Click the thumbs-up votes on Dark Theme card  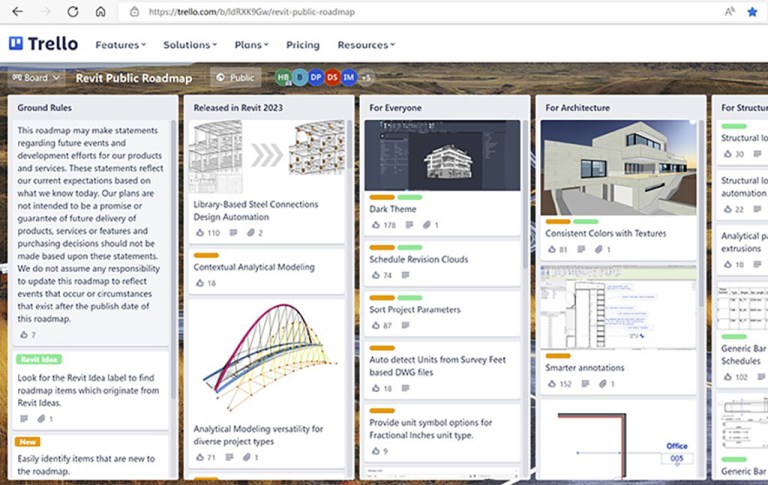pos(384,225)
